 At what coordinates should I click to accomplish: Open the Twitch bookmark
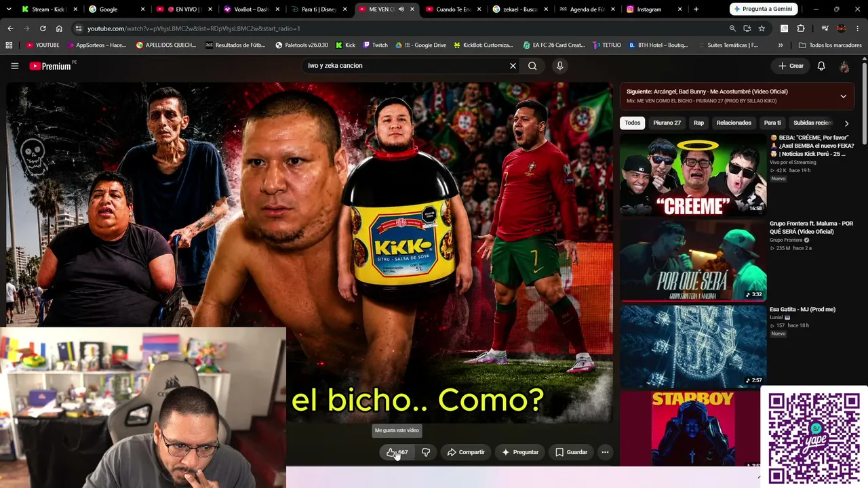pos(375,45)
